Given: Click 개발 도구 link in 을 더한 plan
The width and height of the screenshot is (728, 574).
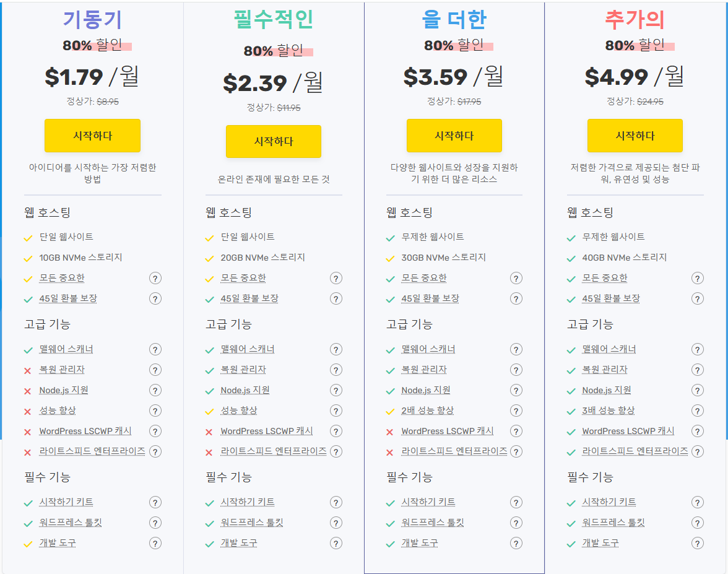Looking at the screenshot, I should [420, 543].
